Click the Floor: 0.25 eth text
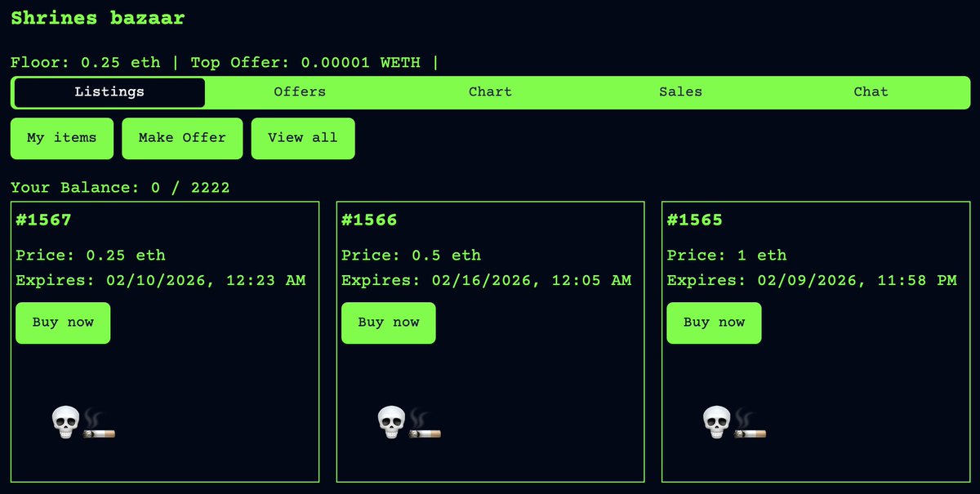Image resolution: width=980 pixels, height=494 pixels. pos(86,62)
